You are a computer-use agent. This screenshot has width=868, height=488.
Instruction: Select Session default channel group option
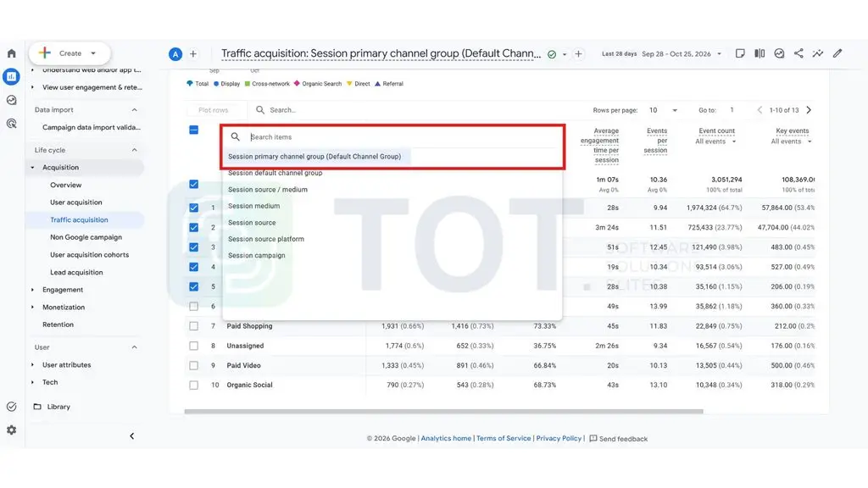click(275, 173)
